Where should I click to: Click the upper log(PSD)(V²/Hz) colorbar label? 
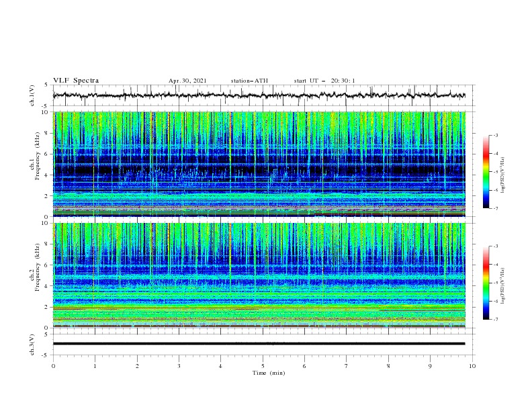(x=503, y=175)
